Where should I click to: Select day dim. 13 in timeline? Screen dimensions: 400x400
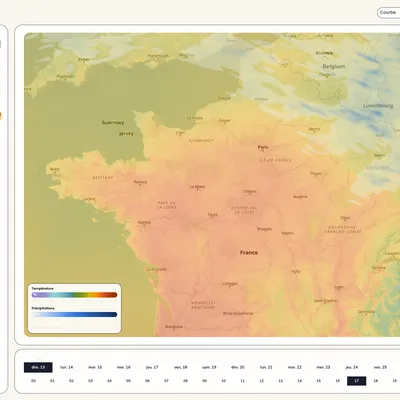[38, 367]
